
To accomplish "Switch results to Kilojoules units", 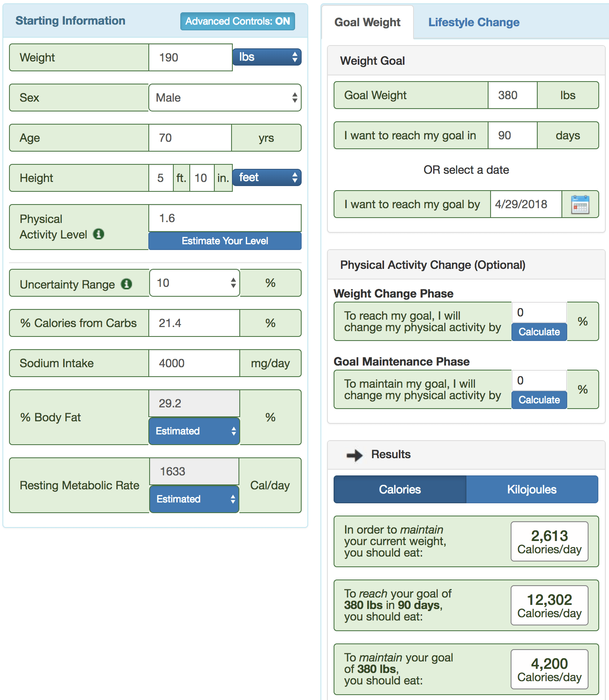I will pos(532,489).
